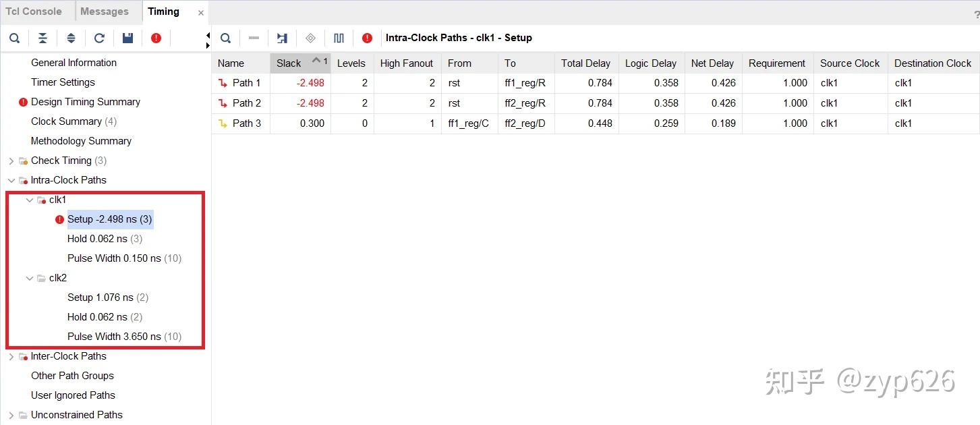Collapse left pane with upper splitter arrow
980x425 pixels.
click(x=208, y=34)
